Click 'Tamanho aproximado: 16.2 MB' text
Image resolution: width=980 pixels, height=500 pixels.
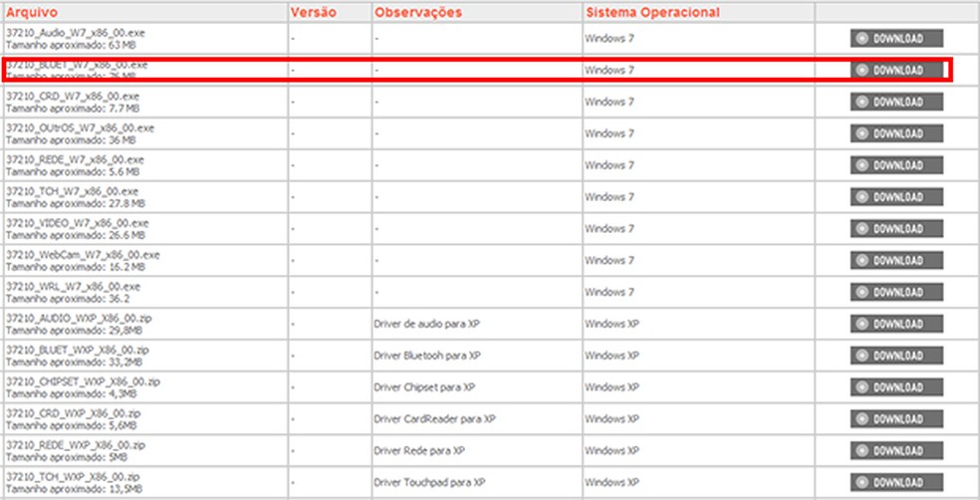[x=76, y=267]
